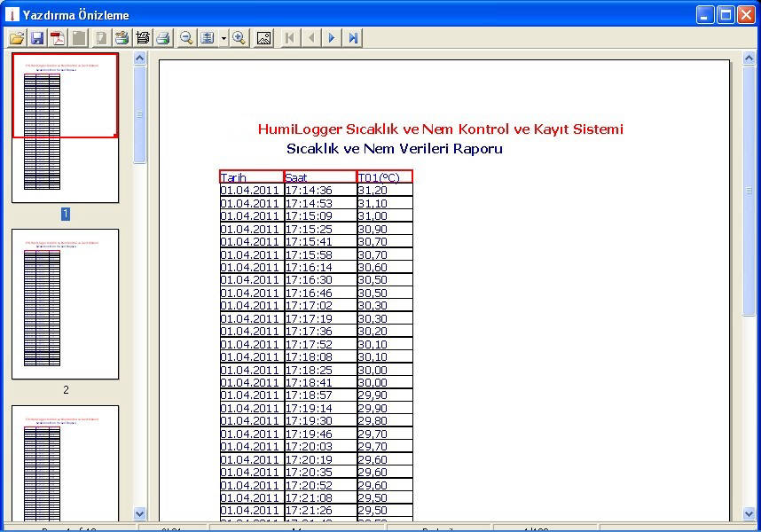Click the date cell in the 17:14:36 row
Screen dimensions: 761x532
pyautogui.click(x=250, y=190)
